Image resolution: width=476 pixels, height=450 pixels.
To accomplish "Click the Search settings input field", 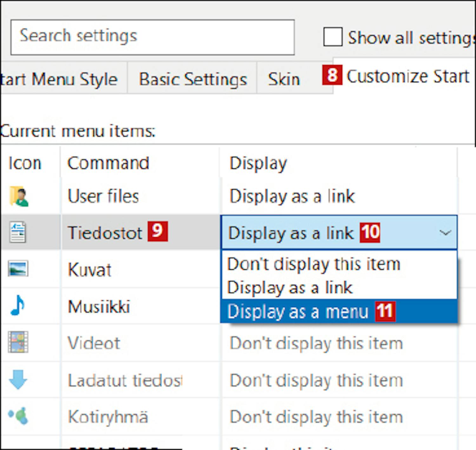I will (152, 37).
